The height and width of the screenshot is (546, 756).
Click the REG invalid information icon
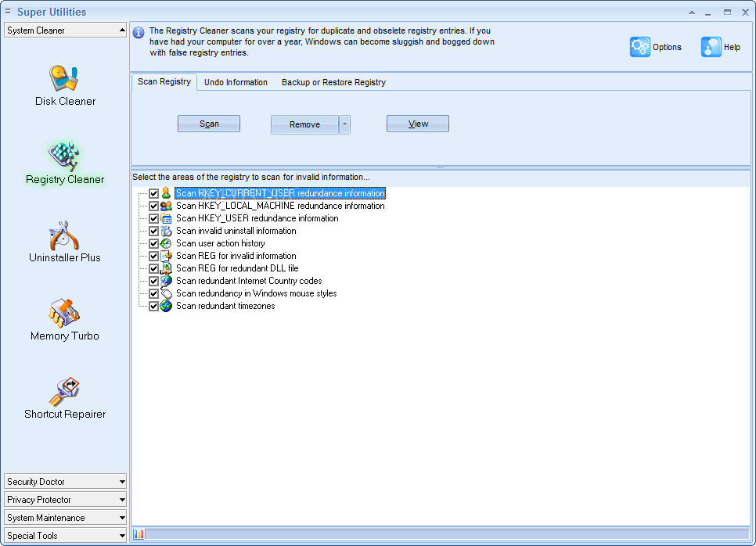tap(166, 256)
